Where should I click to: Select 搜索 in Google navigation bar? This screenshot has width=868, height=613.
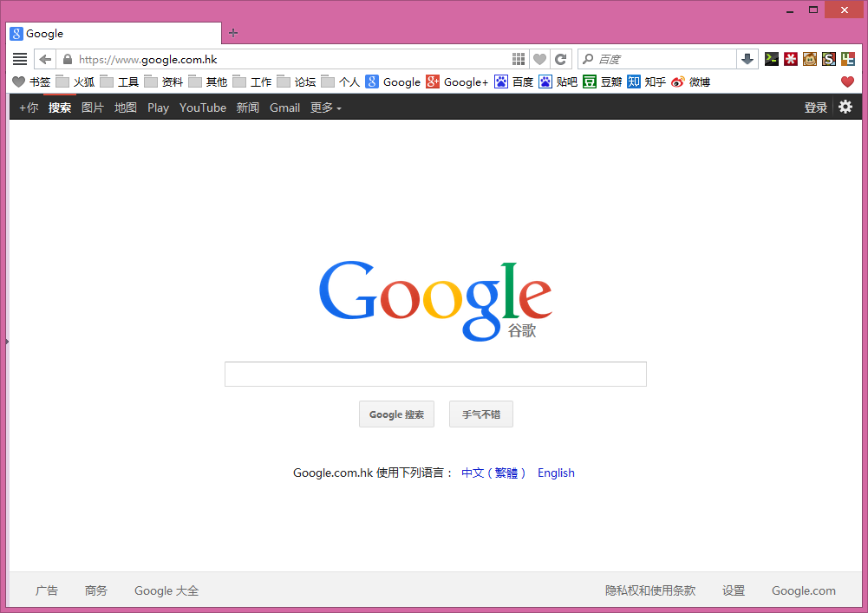point(60,108)
